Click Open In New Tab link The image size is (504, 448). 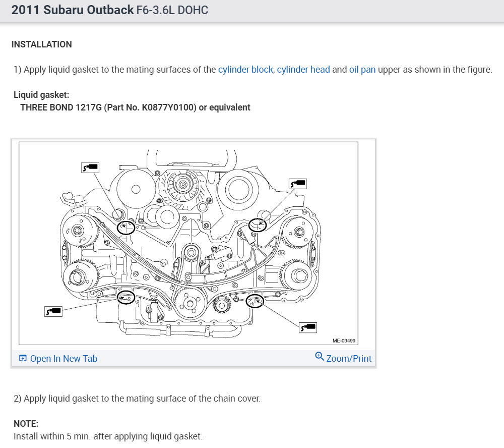[64, 359]
